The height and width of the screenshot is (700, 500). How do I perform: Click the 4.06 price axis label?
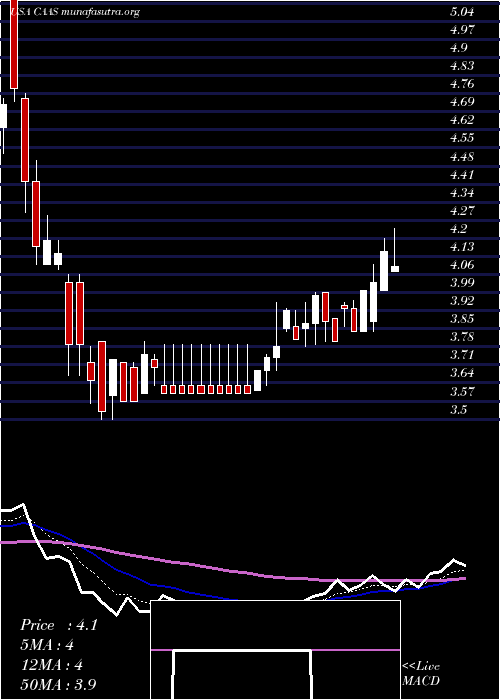pos(462,265)
